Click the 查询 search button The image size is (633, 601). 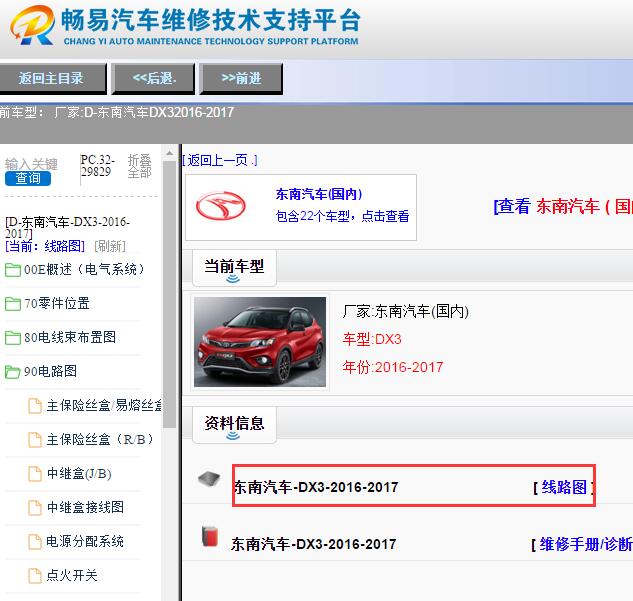click(x=28, y=178)
